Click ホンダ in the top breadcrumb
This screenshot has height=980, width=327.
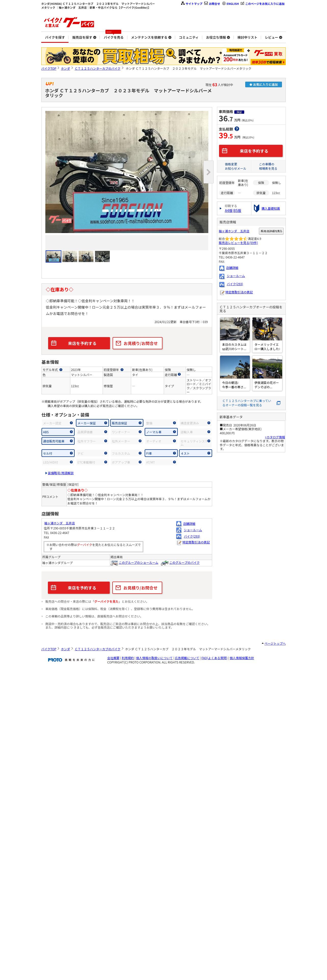click(x=65, y=68)
